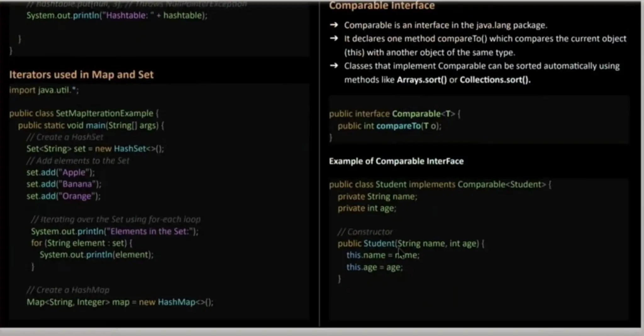The width and height of the screenshot is (644, 336).
Task: Click the 'this.age = age;' line
Action: click(x=375, y=267)
